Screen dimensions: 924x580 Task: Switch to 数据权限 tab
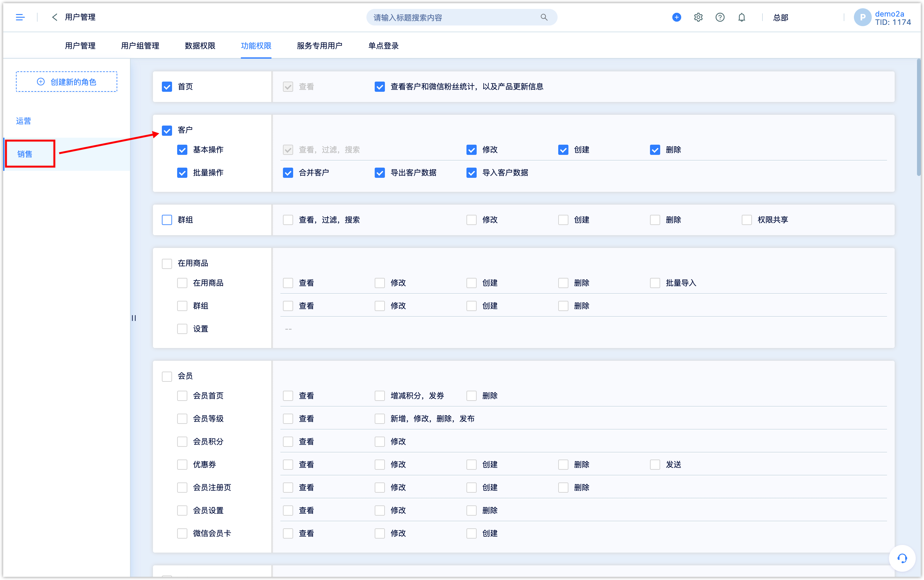point(200,46)
